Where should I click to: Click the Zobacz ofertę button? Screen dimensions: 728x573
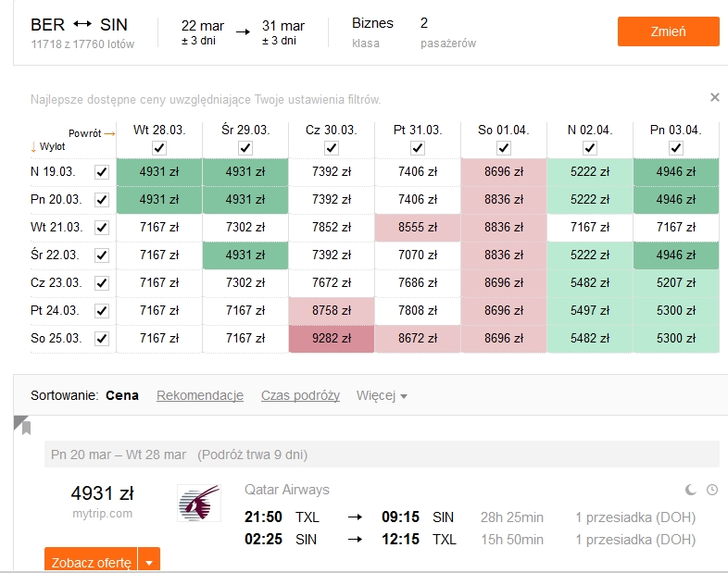(91, 560)
